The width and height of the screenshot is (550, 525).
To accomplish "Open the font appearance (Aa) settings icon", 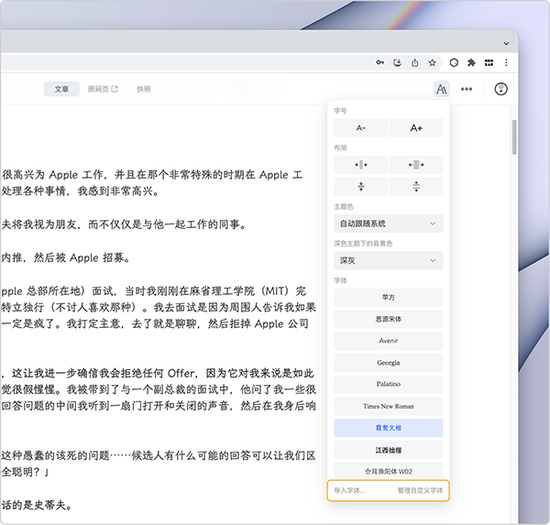I will point(441,89).
